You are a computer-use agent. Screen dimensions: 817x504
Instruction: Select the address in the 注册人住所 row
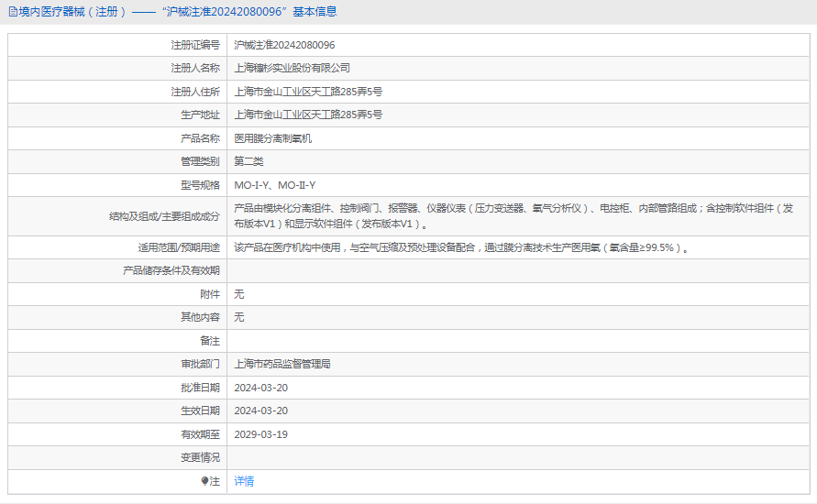click(308, 93)
